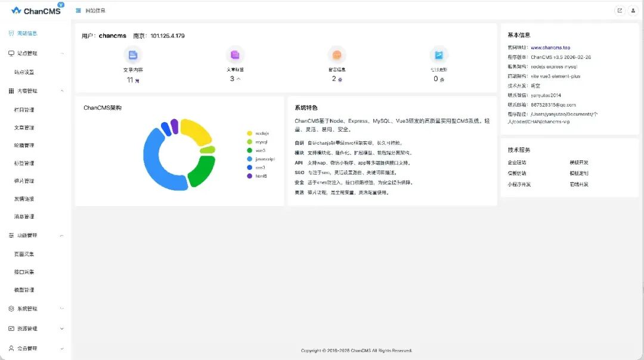
Task: Open the www.chancms.top official site link
Action: [550, 48]
